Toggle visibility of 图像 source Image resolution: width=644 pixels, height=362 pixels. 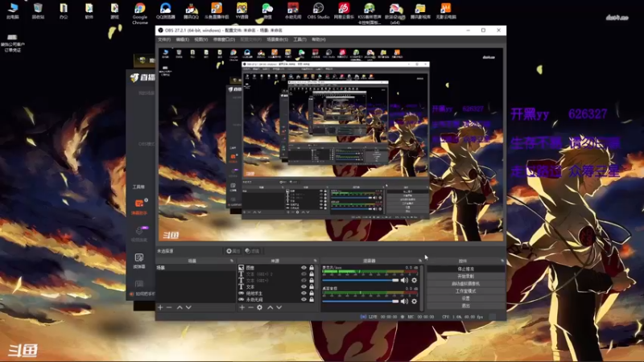pyautogui.click(x=304, y=268)
